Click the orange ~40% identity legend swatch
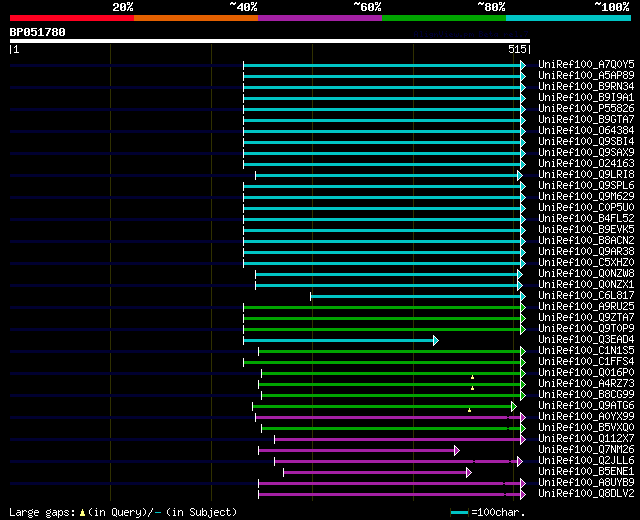Screen dimensions: 640x520 click(x=196, y=18)
